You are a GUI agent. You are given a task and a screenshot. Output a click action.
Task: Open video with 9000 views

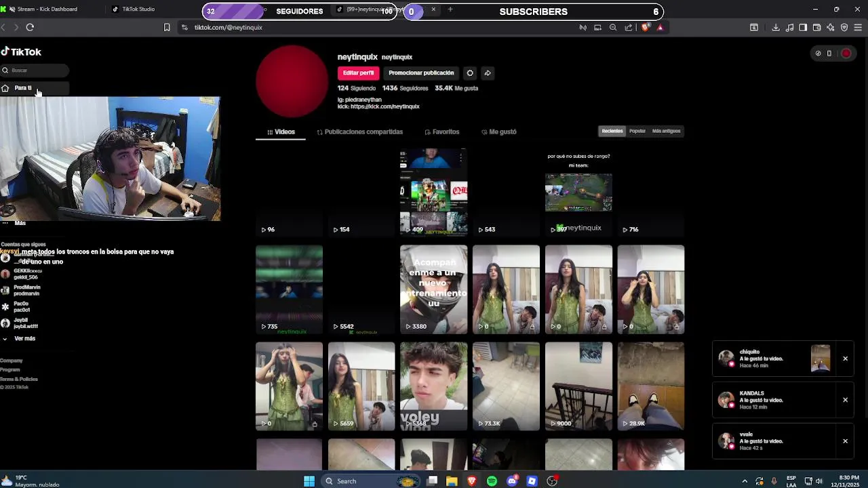pos(578,386)
